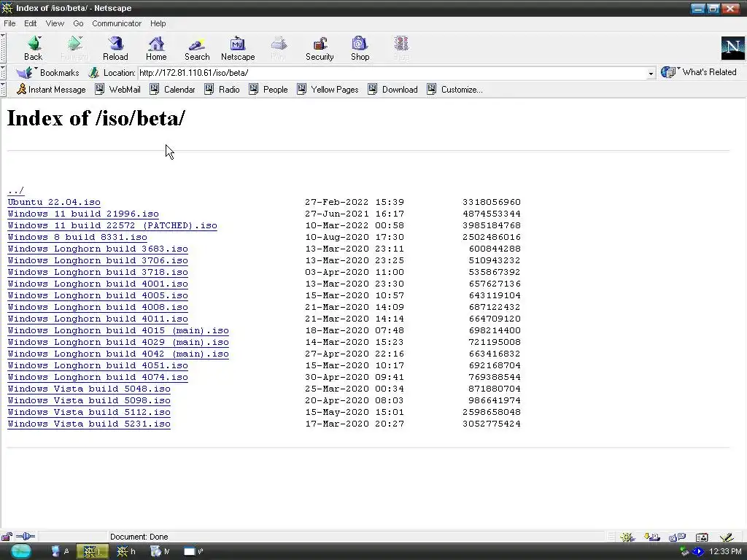Open the Communicator menu
Screen dimensions: 747x560
(117, 23)
